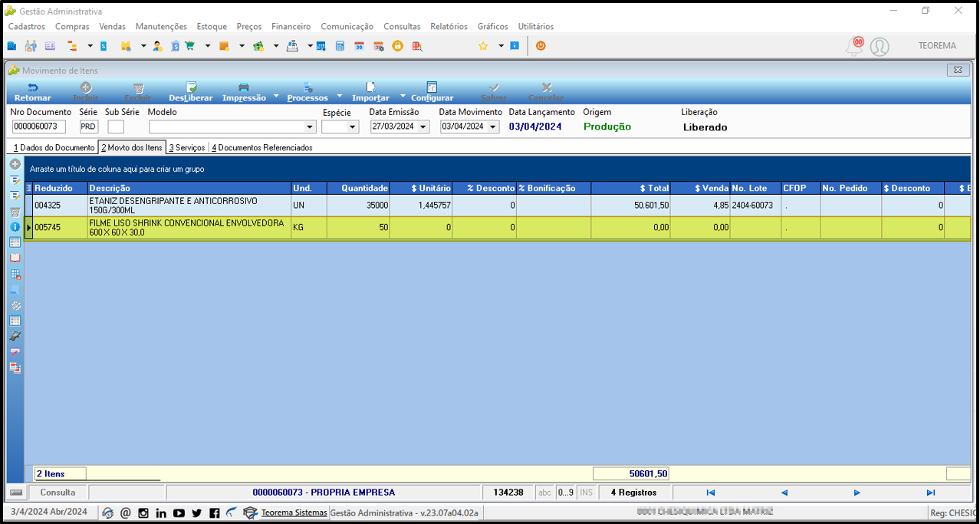Click the blue info icon in left sidebar
The height and width of the screenshot is (524, 980).
click(15, 227)
